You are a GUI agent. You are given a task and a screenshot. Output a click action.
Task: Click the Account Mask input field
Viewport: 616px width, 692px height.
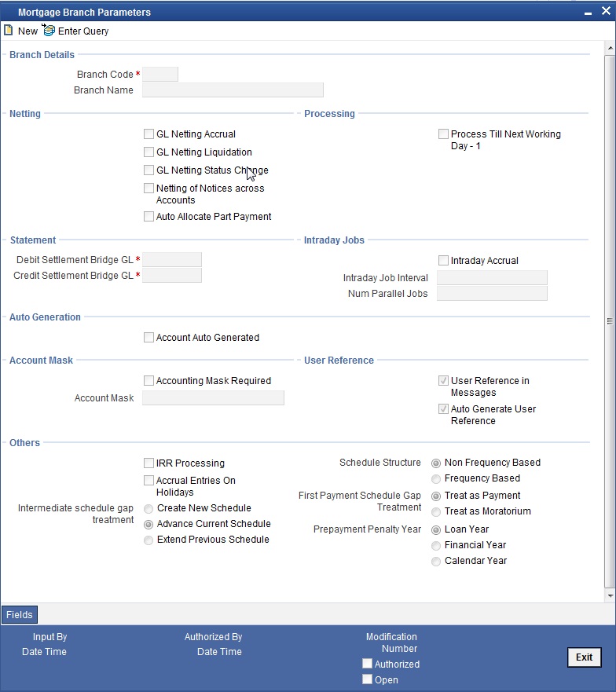pyautogui.click(x=213, y=398)
